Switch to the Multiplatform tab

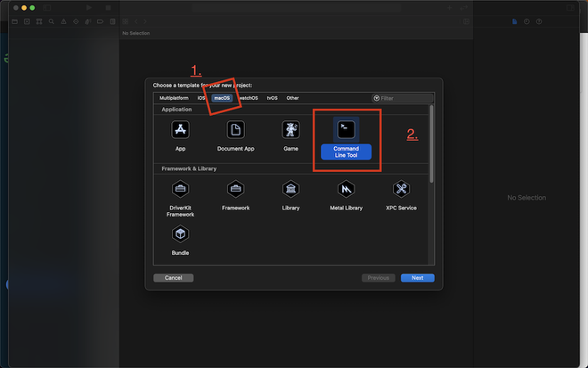tap(174, 98)
